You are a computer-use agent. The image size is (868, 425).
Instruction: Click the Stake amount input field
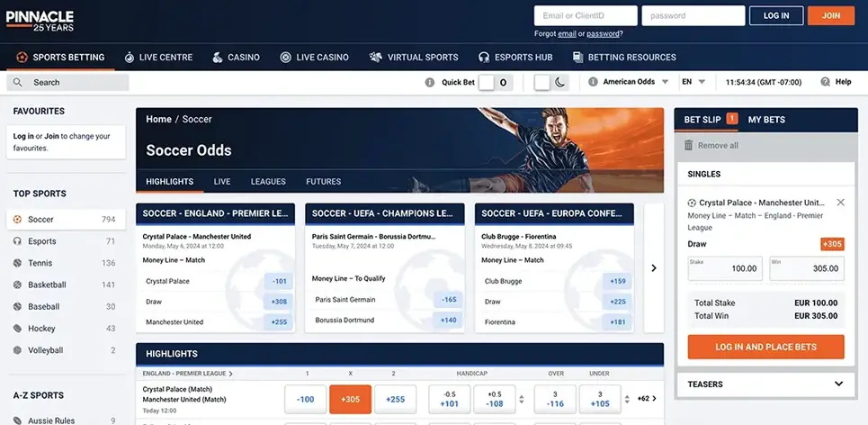(724, 268)
